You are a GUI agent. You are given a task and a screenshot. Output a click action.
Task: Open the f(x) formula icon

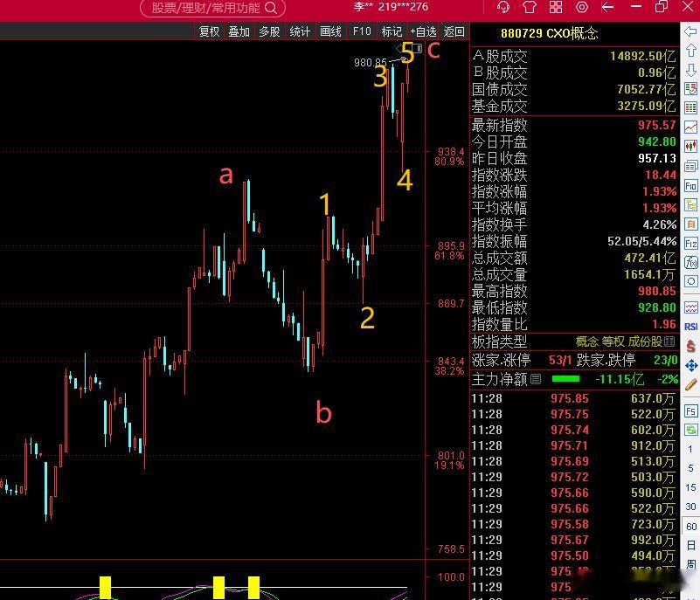pos(690,262)
